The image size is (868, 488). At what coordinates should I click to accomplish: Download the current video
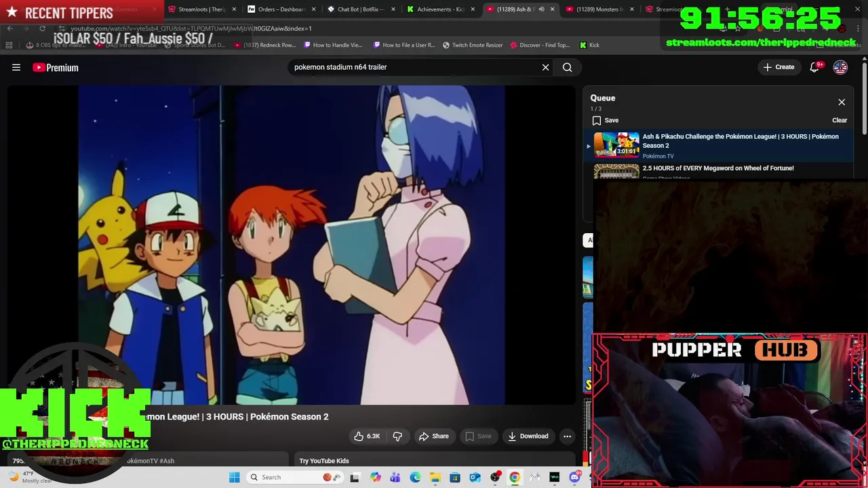528,436
